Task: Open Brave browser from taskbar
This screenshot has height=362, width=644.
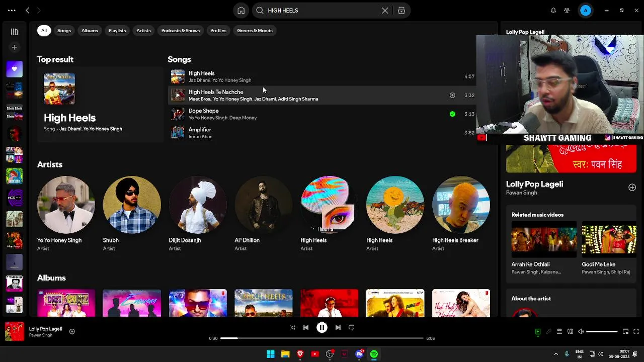Action: click(300, 354)
